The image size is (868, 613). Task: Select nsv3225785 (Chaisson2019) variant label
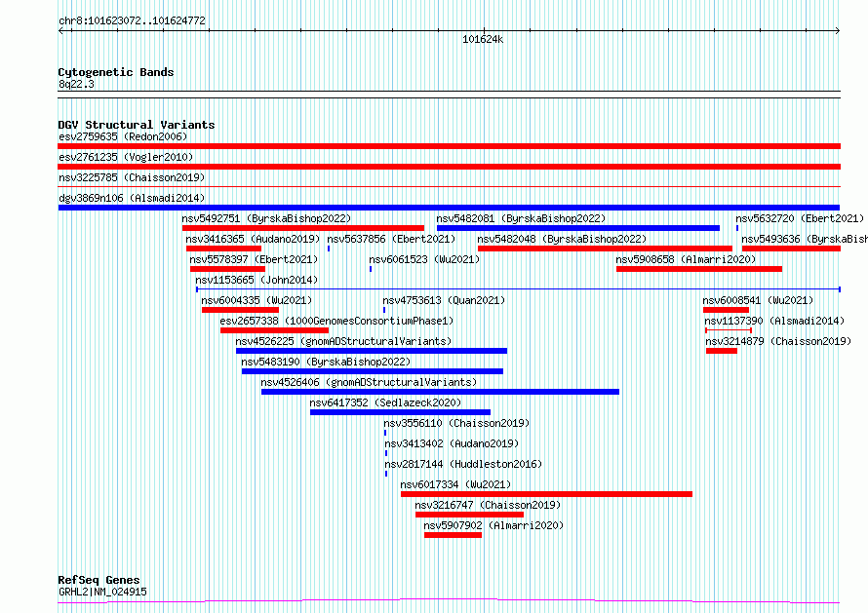coord(132,177)
